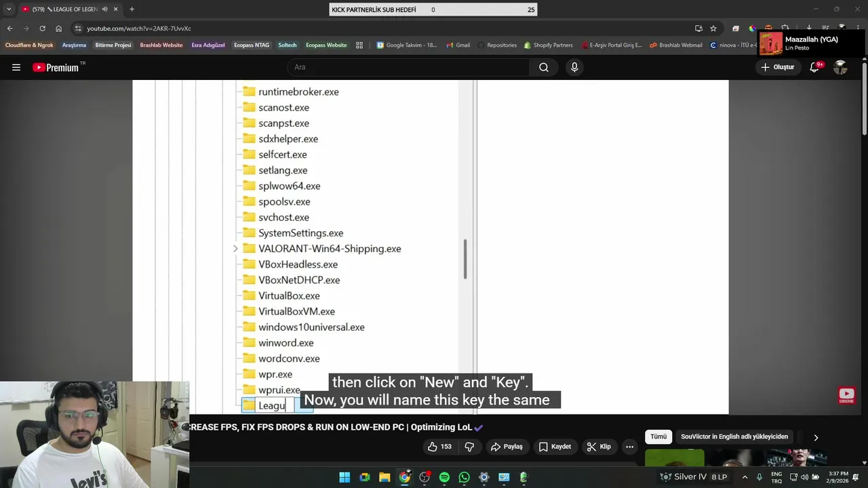Reload the current page

pyautogui.click(x=42, y=28)
